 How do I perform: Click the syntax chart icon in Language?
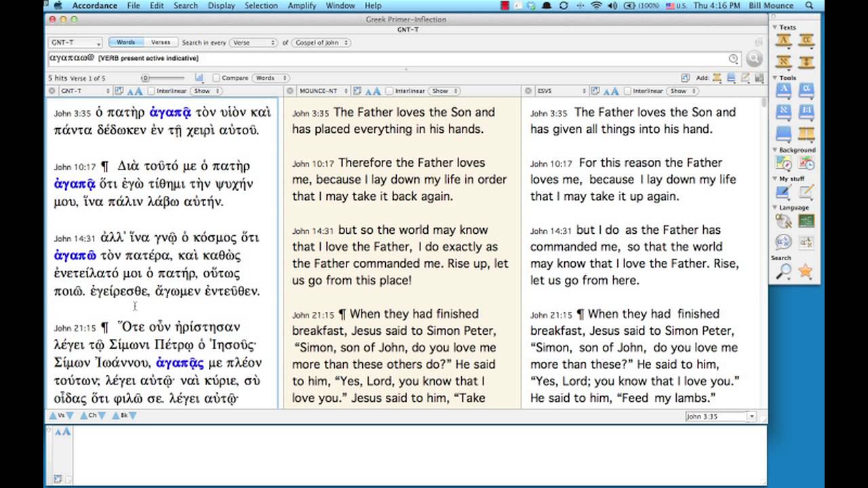[x=806, y=242]
